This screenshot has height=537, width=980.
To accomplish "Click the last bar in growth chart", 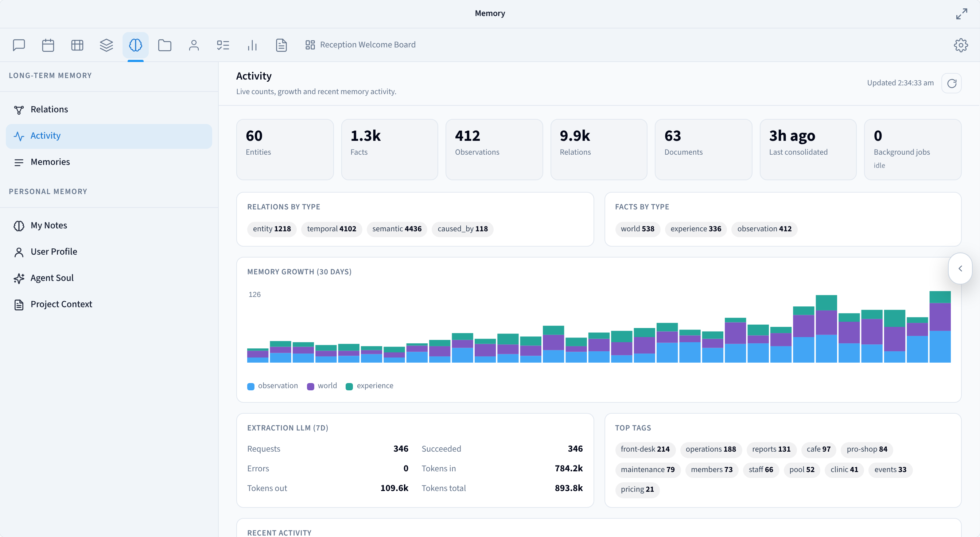I will (940, 327).
